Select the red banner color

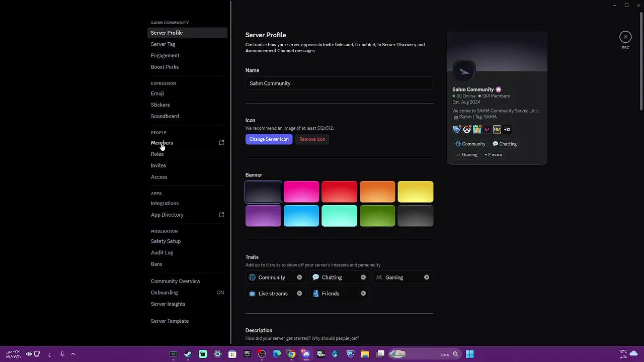(x=339, y=192)
